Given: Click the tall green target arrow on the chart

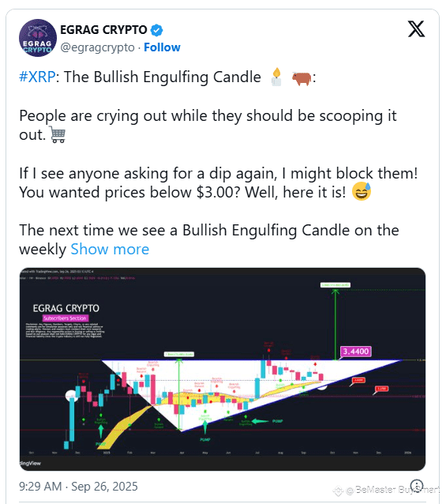Looking at the screenshot, I should [x=335, y=324].
